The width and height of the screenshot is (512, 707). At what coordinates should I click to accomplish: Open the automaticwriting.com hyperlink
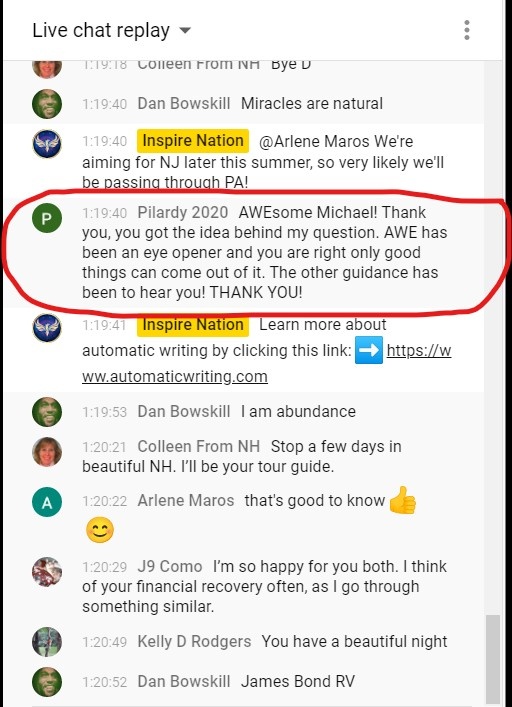coord(266,363)
